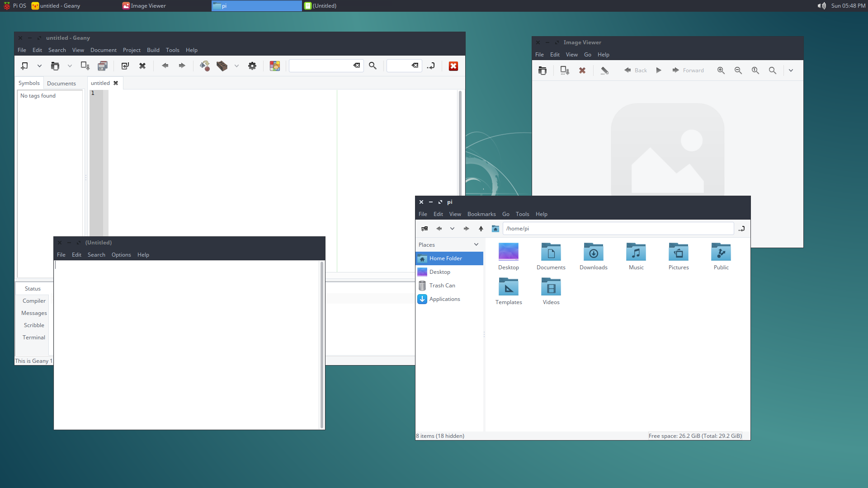
Task: Navigate back with Geany's left arrow icon
Action: tap(165, 66)
